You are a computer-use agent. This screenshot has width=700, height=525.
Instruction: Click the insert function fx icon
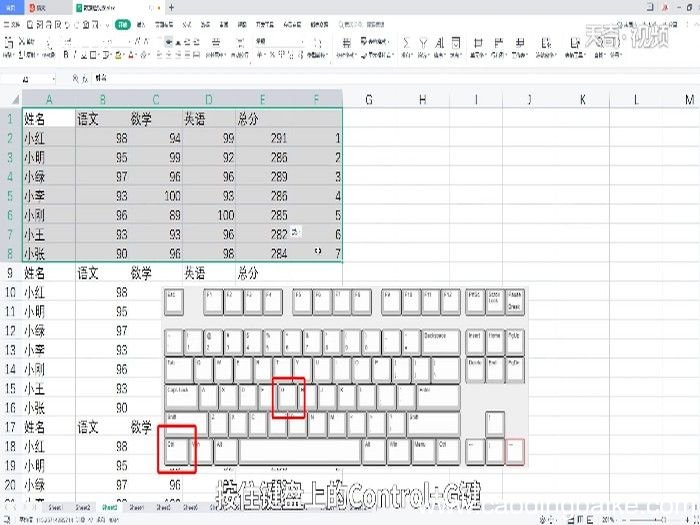pos(84,79)
